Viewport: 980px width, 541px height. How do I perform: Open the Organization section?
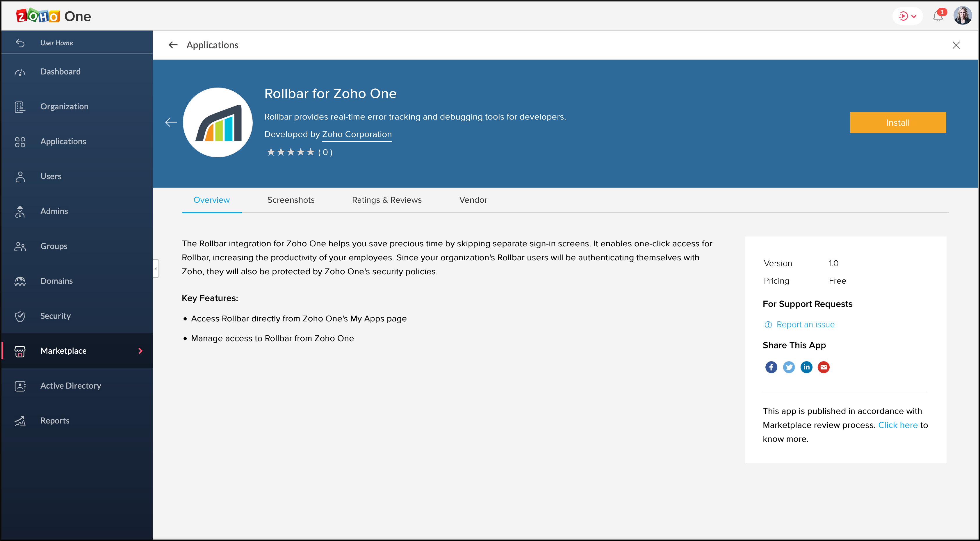pyautogui.click(x=64, y=106)
